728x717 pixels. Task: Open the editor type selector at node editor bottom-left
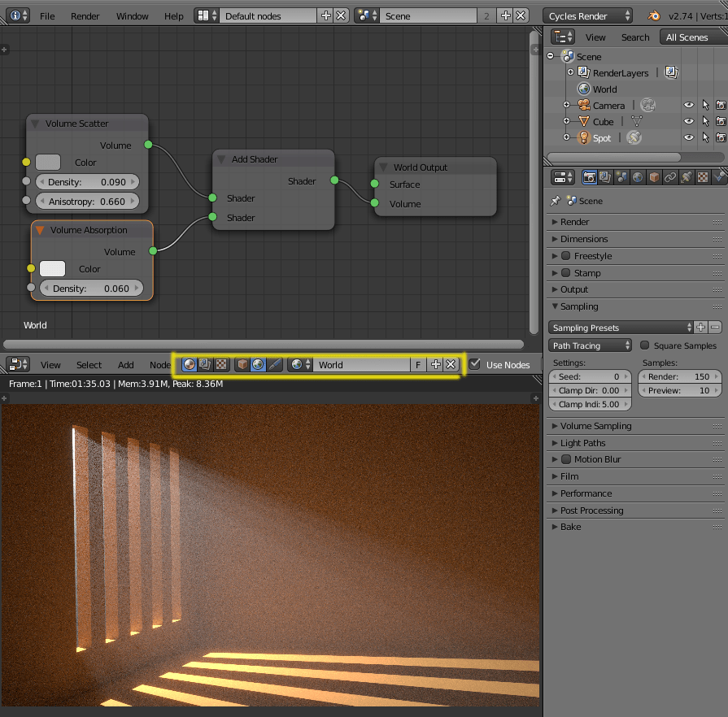click(16, 364)
